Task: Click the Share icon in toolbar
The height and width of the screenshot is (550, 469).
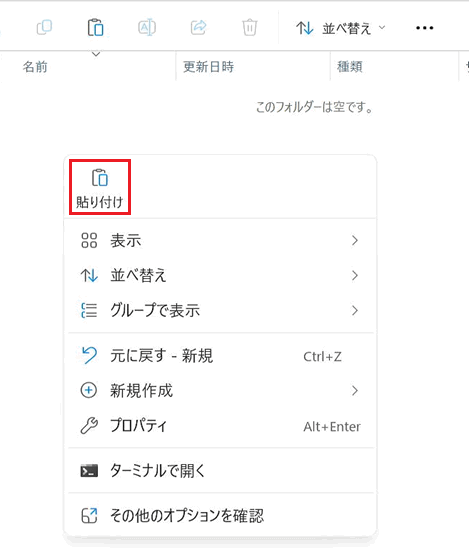Action: tap(198, 27)
